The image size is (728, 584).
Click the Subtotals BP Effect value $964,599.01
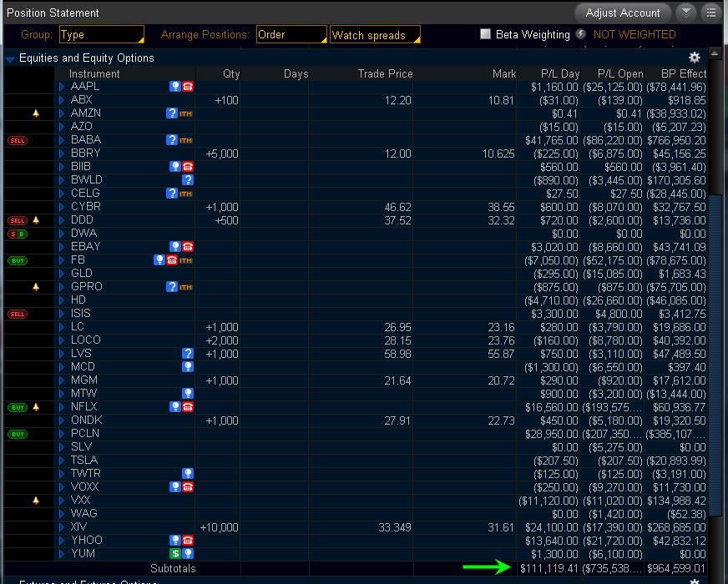click(676, 568)
